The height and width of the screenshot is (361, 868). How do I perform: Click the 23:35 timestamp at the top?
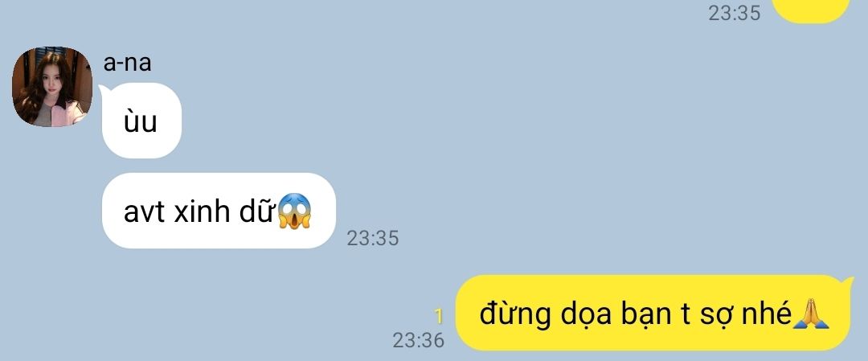735,13
